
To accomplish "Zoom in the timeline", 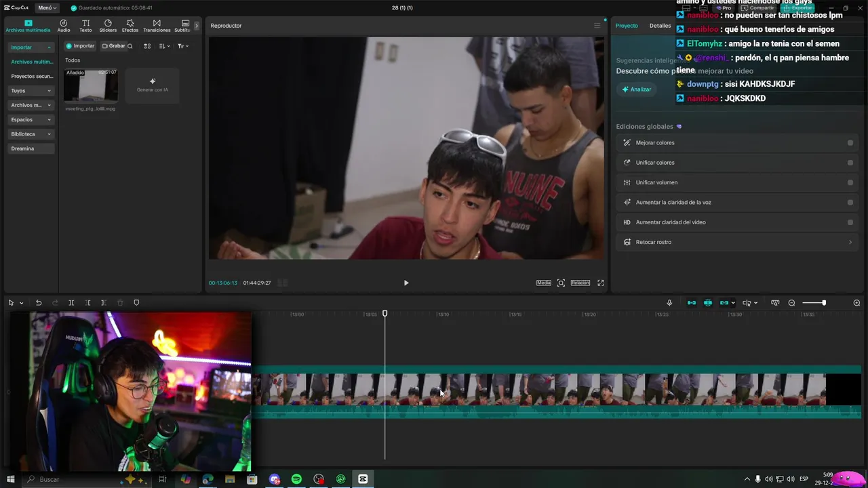I will click(x=856, y=303).
